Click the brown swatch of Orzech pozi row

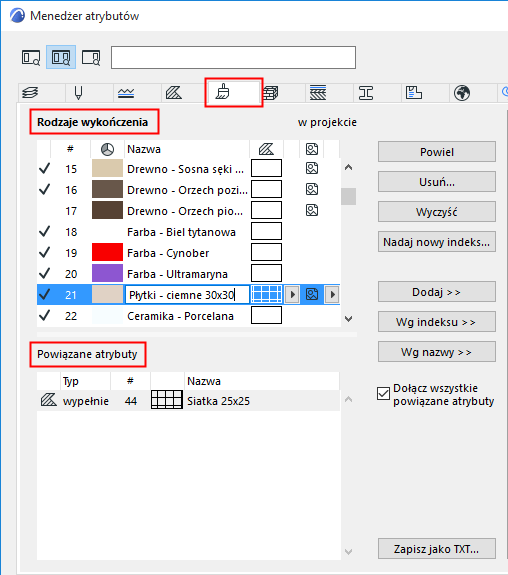[x=107, y=189]
